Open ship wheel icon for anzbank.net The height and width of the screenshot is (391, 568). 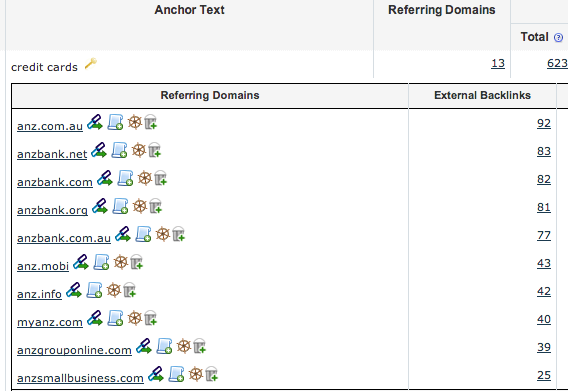pos(139,150)
